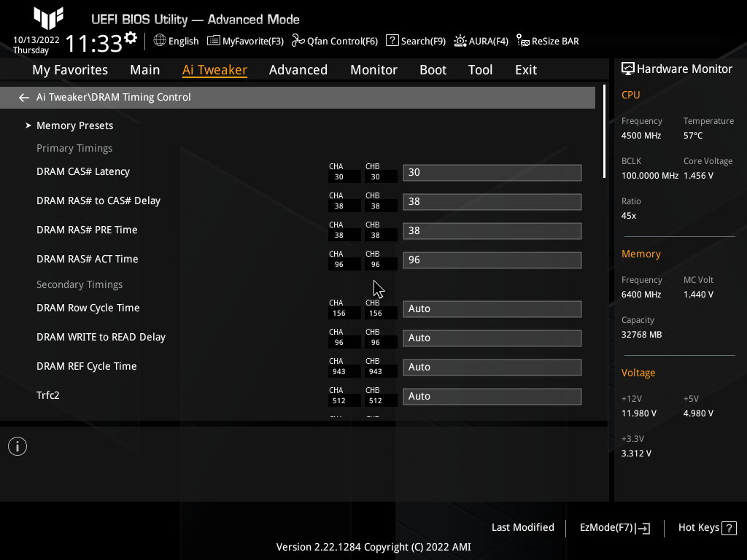Click the Hardware Monitor display icon

[x=628, y=69]
